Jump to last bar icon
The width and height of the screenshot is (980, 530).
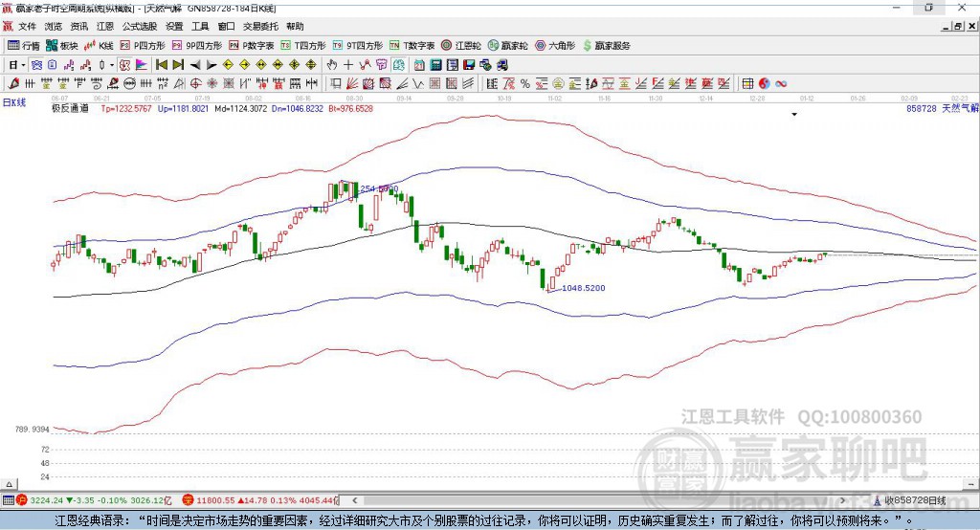tap(178, 65)
